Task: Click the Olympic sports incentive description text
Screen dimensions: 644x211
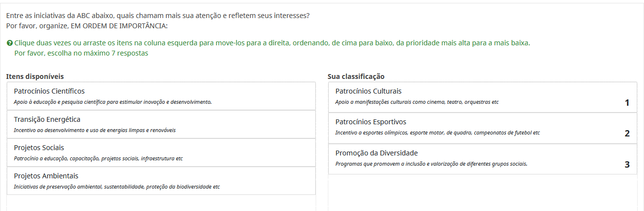Action: (x=438, y=133)
